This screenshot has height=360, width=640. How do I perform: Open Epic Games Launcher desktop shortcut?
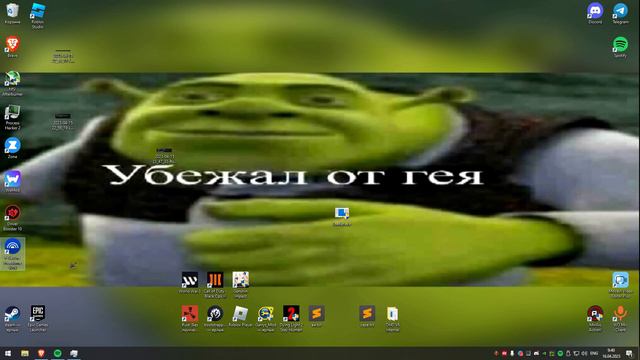coord(38,318)
